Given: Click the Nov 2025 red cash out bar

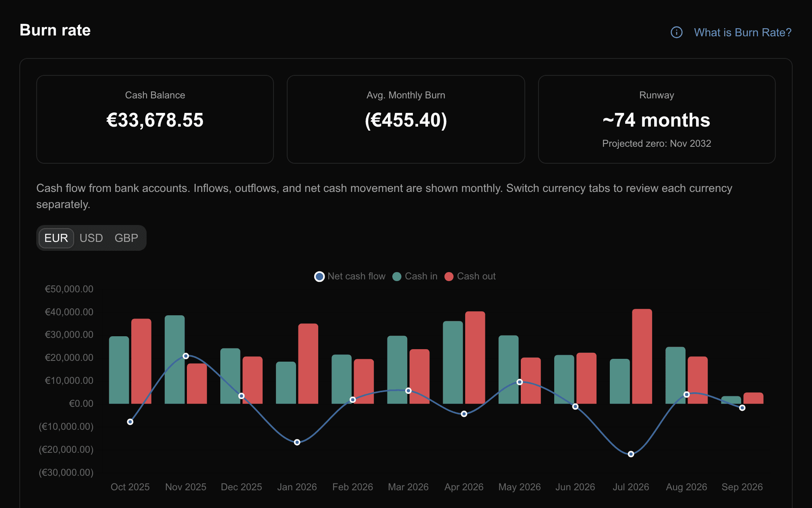Looking at the screenshot, I should pyautogui.click(x=197, y=384).
